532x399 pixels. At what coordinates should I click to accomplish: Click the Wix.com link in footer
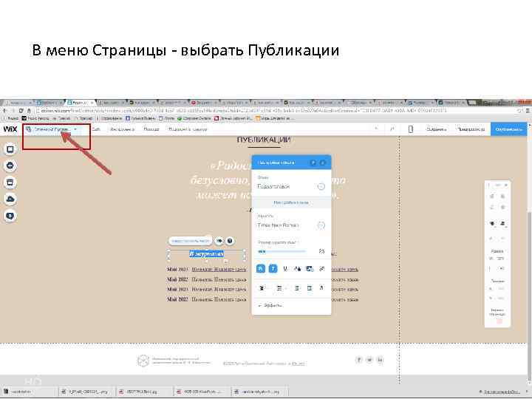tap(298, 364)
